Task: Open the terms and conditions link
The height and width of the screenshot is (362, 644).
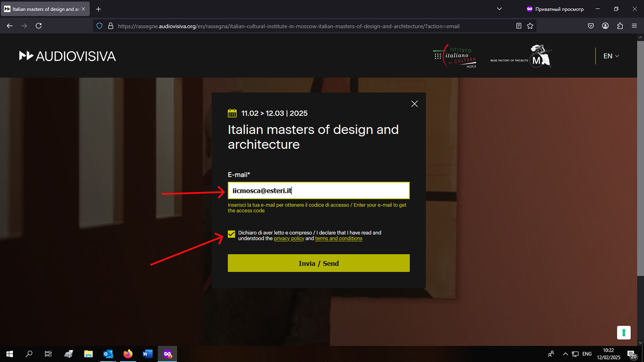Action: pos(338,238)
